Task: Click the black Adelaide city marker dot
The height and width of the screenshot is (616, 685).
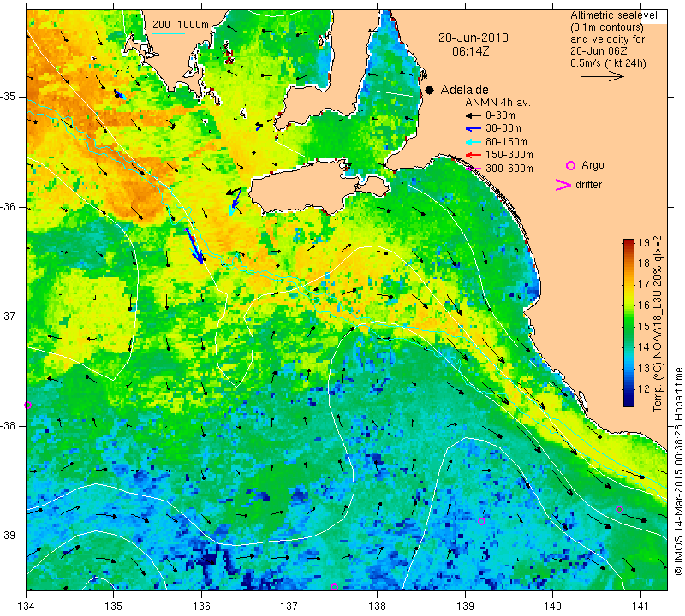Action: (x=430, y=90)
